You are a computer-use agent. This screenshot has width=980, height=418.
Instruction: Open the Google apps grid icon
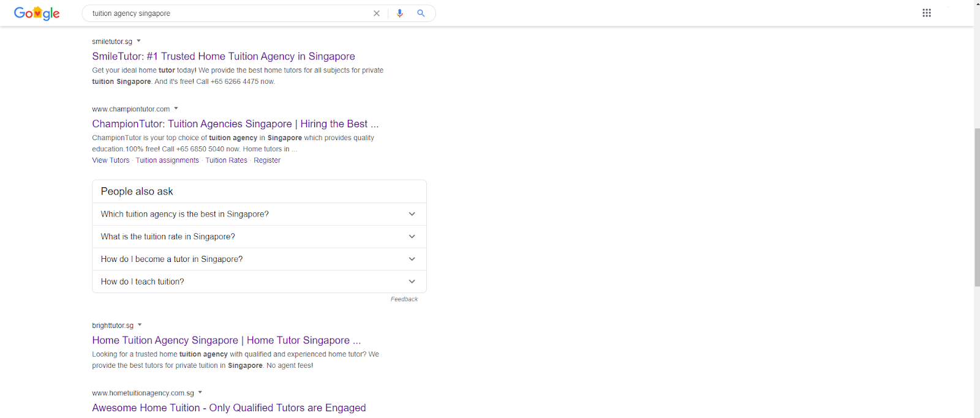tap(927, 13)
